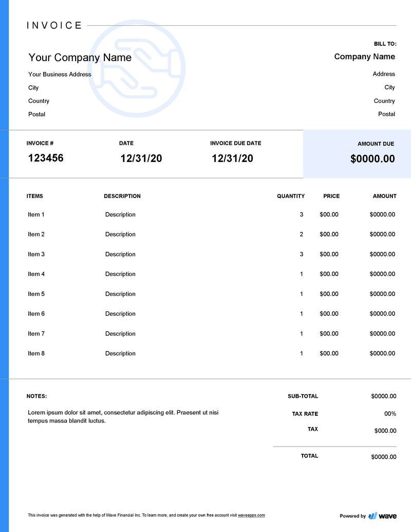Select the 'Item 1' cell

36,214
